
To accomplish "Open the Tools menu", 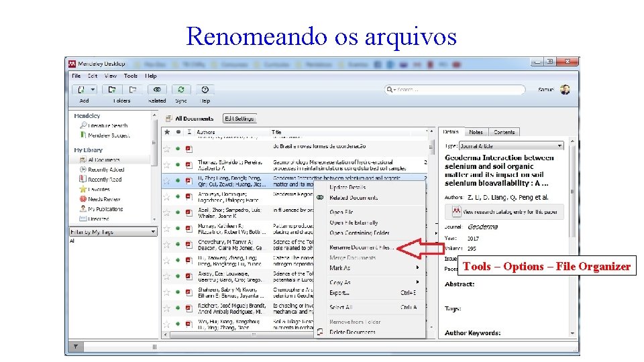I will click(x=131, y=76).
